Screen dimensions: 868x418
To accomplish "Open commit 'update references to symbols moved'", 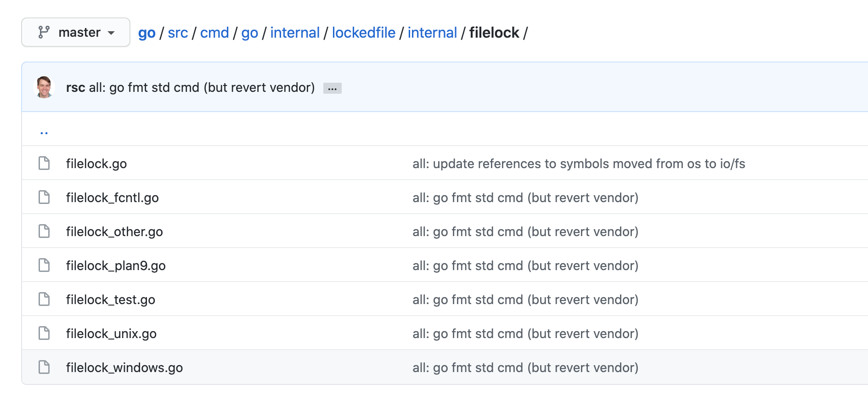I will 579,164.
